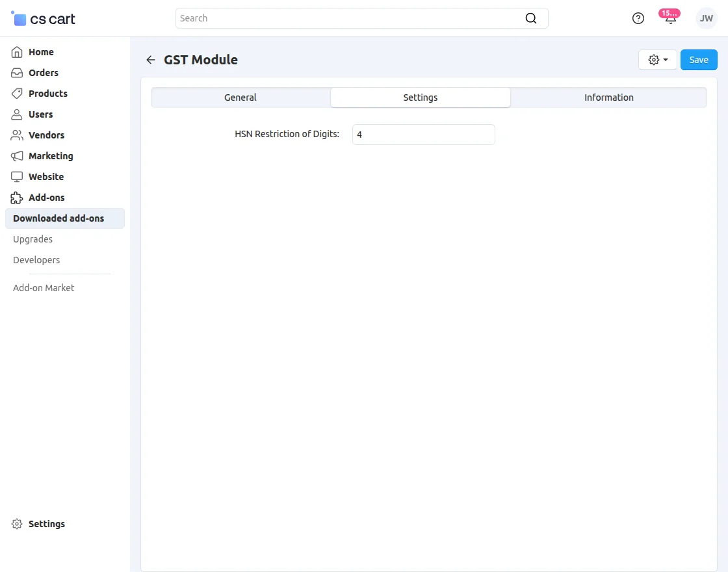Open the cs-cart logo icon

click(x=18, y=18)
